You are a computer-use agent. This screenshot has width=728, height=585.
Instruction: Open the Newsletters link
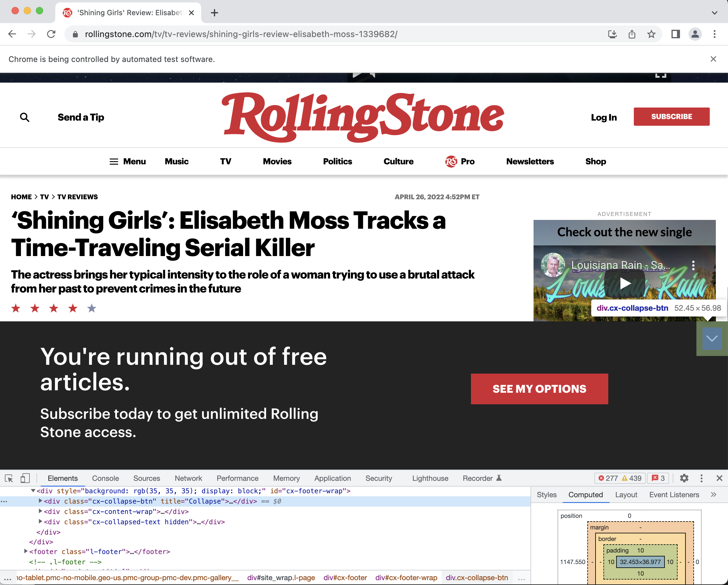(x=530, y=161)
